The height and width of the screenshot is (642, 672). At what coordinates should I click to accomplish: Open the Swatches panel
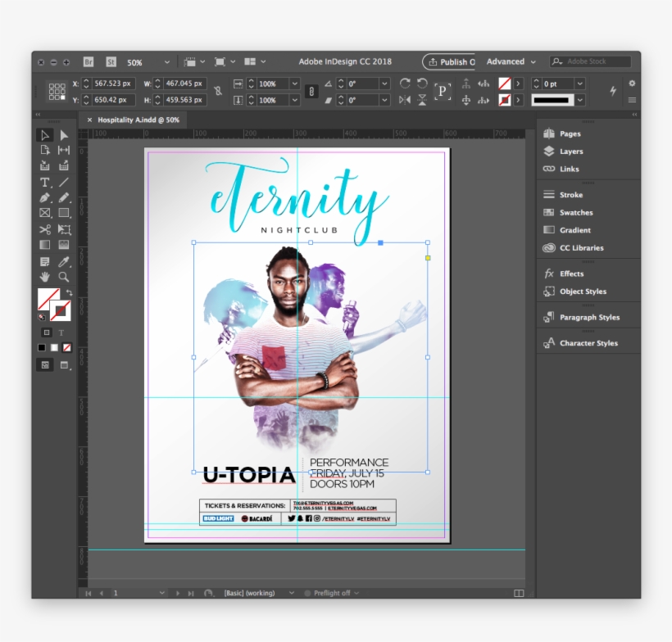(x=569, y=212)
